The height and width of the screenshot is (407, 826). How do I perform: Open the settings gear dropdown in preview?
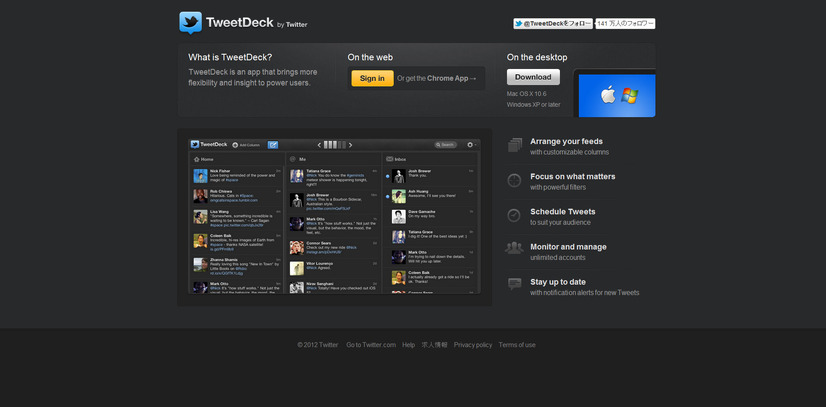click(472, 145)
